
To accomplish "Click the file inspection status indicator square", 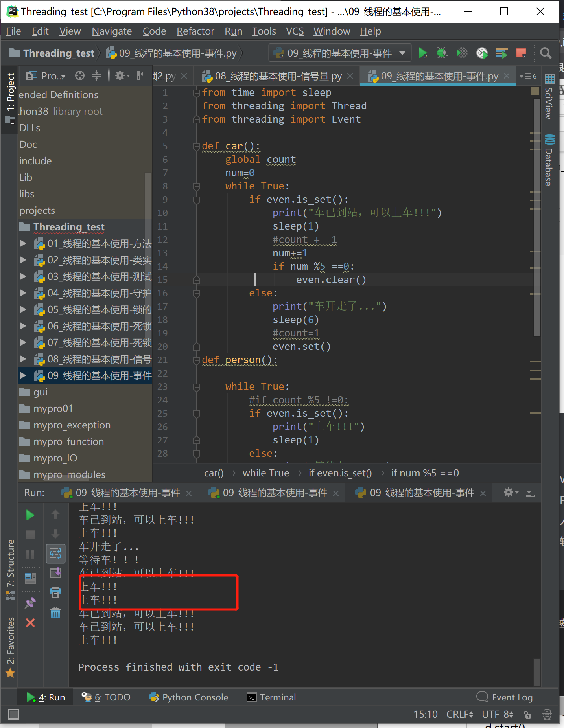I will click(535, 91).
